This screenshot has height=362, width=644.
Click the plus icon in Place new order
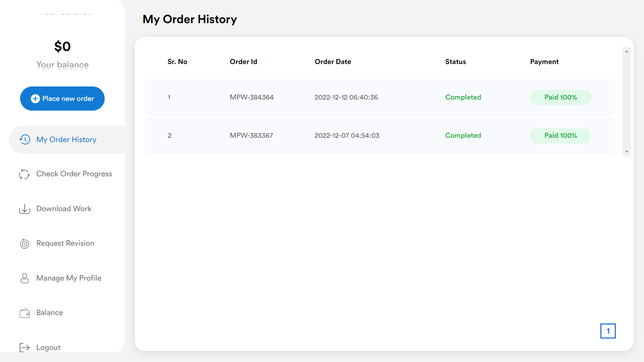point(35,99)
